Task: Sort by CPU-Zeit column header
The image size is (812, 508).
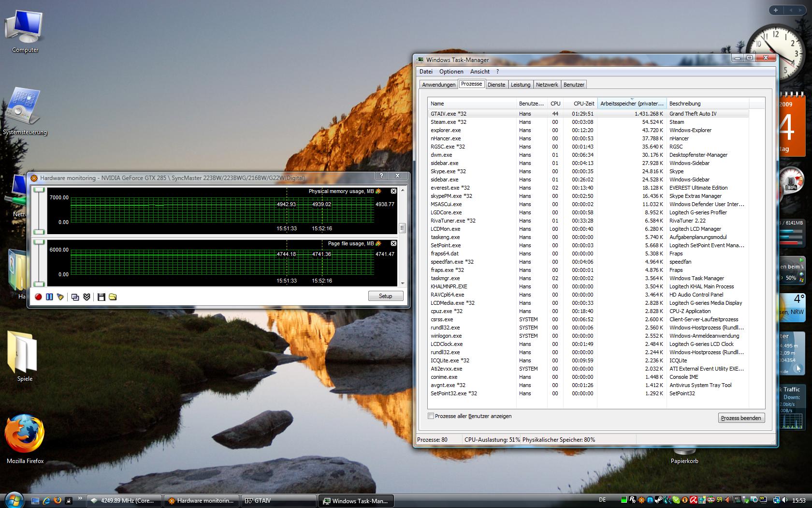Action: coord(580,104)
